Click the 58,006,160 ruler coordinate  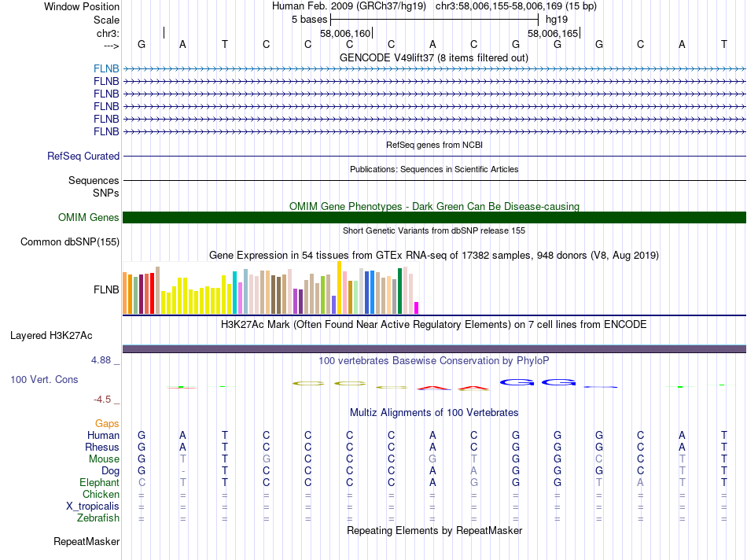click(345, 33)
